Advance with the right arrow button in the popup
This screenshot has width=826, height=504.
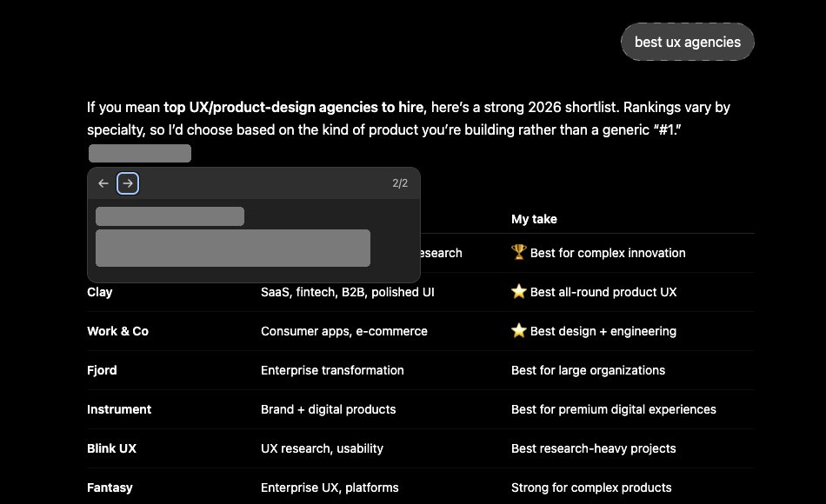point(128,183)
